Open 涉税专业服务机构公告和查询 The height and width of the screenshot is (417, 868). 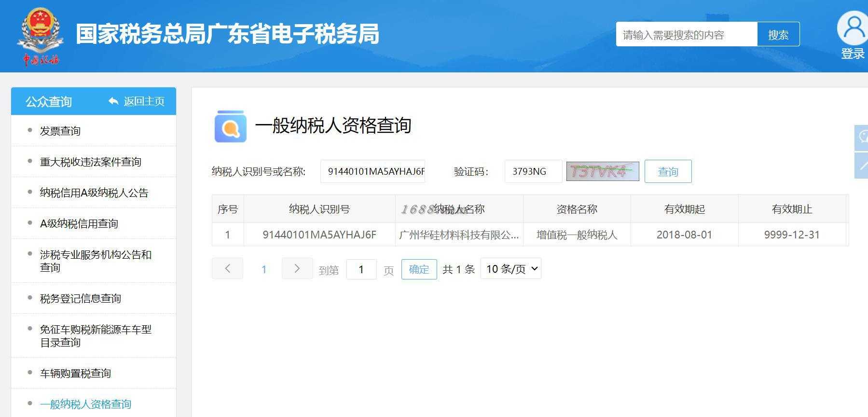96,261
